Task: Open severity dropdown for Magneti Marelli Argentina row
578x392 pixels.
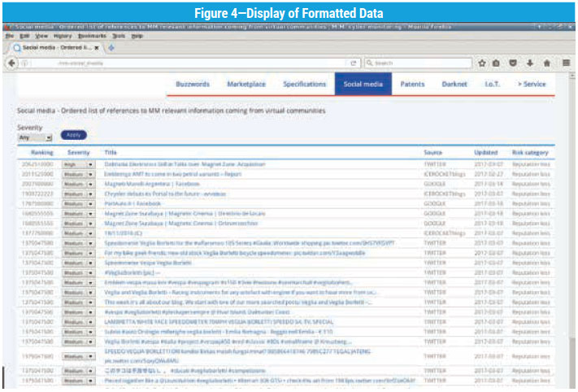Action: 78,184
